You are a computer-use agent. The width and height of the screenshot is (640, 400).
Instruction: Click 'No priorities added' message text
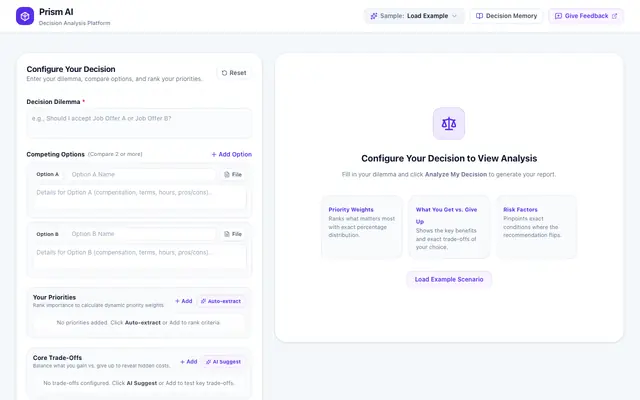pyautogui.click(x=139, y=323)
